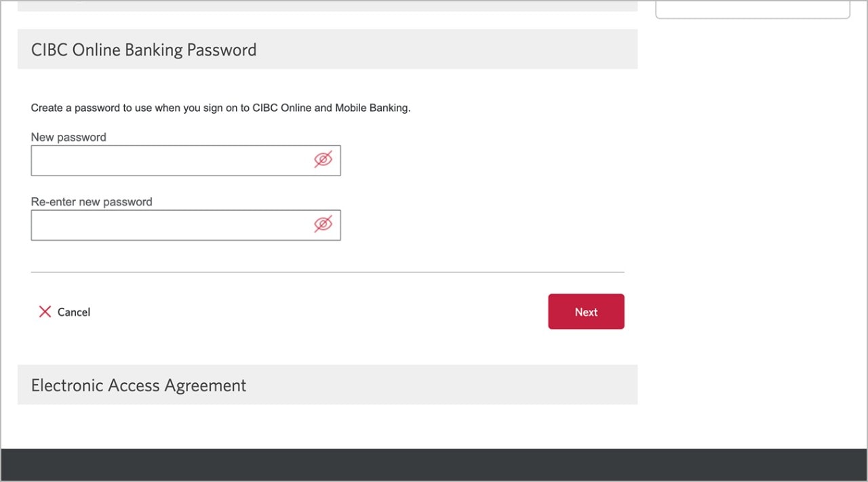Image resolution: width=868 pixels, height=482 pixels.
Task: Toggle visibility eye in Re-enter new password field
Action: [323, 224]
